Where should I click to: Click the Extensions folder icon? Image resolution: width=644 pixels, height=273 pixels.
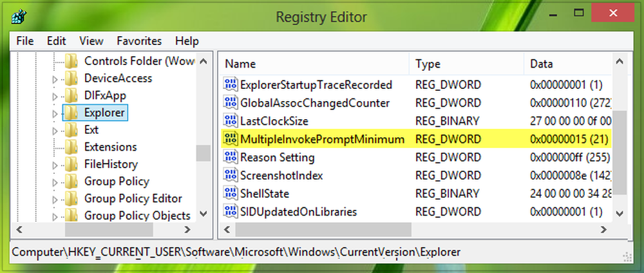(71, 147)
